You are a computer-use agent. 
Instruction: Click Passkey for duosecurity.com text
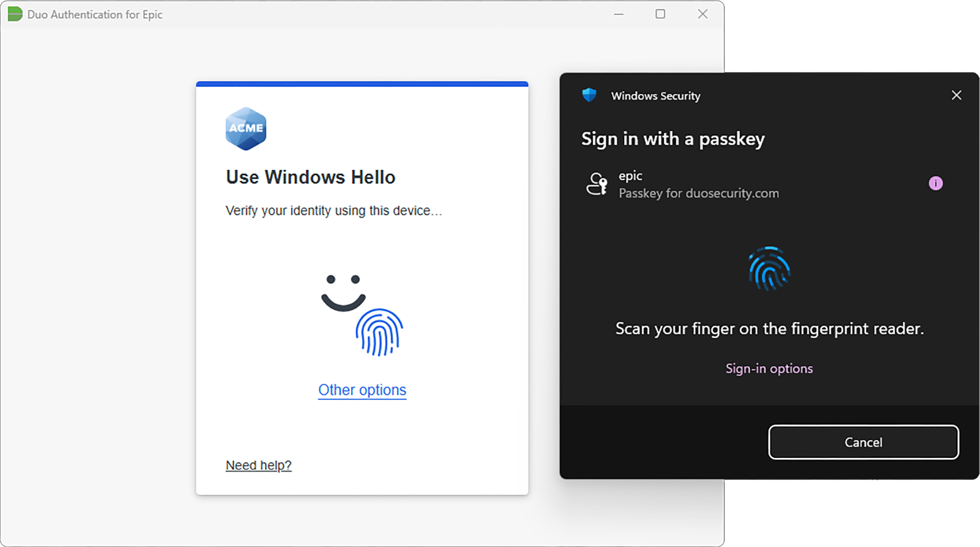[x=698, y=193]
